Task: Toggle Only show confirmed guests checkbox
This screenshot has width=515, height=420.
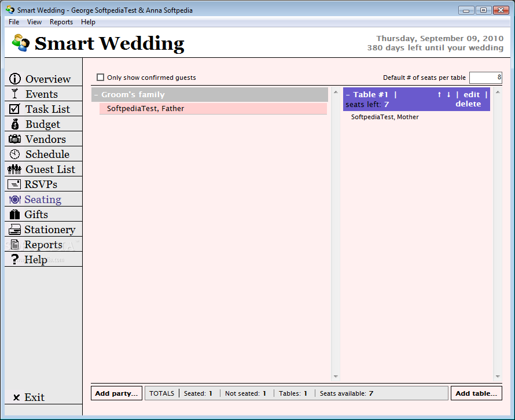Action: click(101, 78)
